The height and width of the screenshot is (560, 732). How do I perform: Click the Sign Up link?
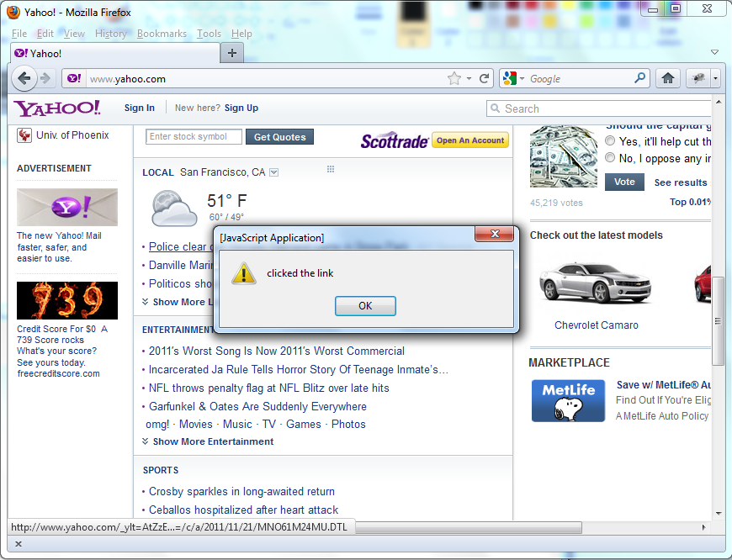click(x=241, y=108)
